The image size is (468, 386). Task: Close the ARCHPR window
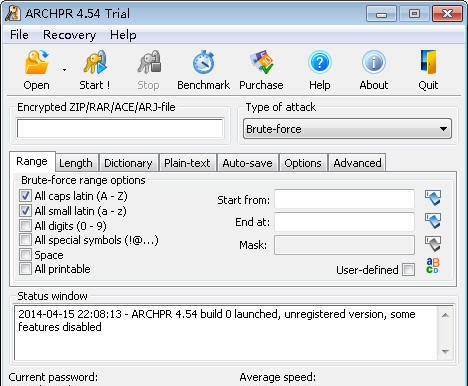click(x=447, y=14)
